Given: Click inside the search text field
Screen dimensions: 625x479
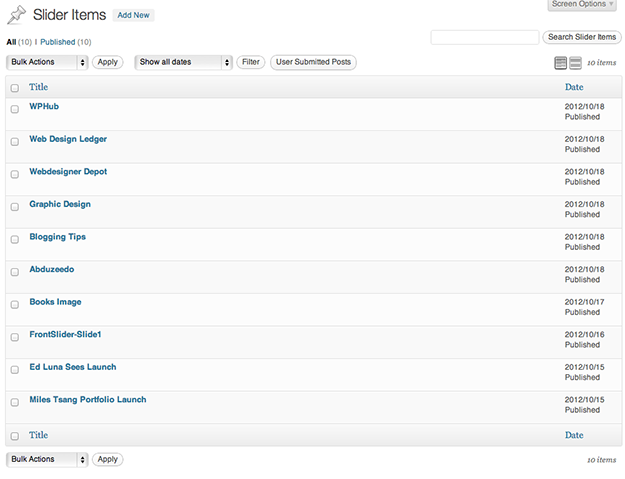Looking at the screenshot, I should 484,37.
